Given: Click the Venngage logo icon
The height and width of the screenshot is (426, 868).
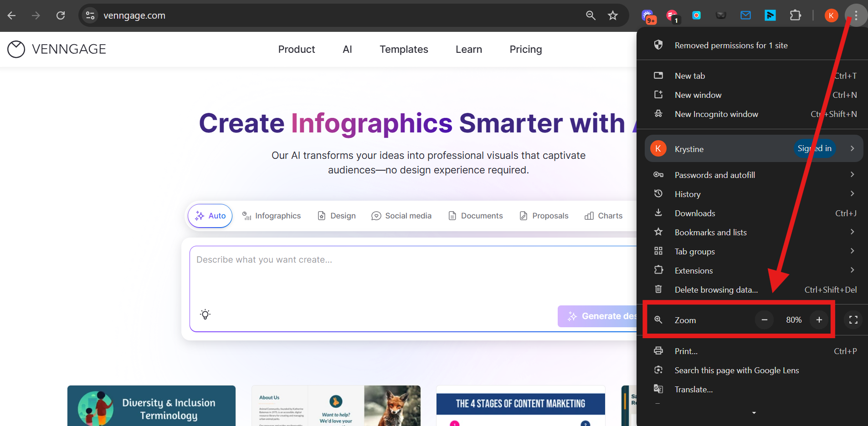Looking at the screenshot, I should click(16, 49).
